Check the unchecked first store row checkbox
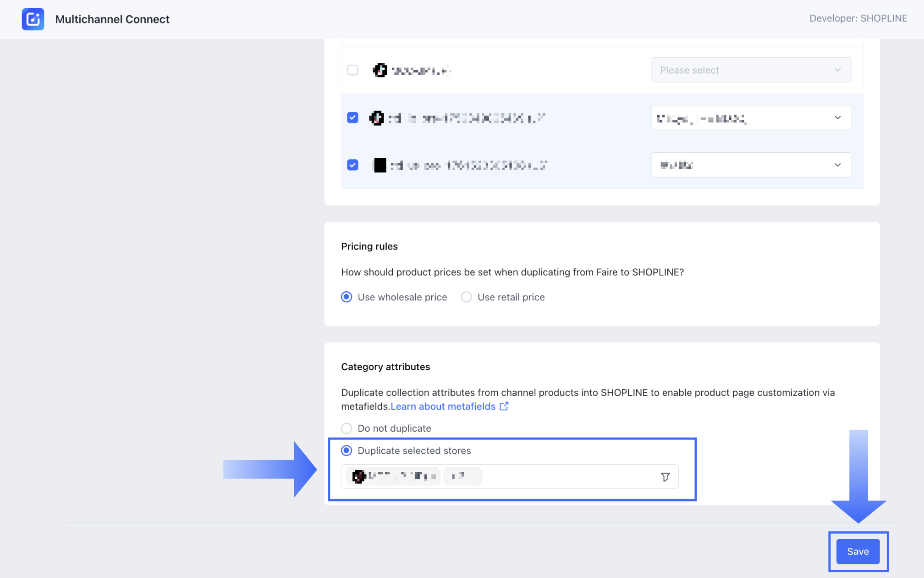This screenshot has height=578, width=924. coord(352,70)
